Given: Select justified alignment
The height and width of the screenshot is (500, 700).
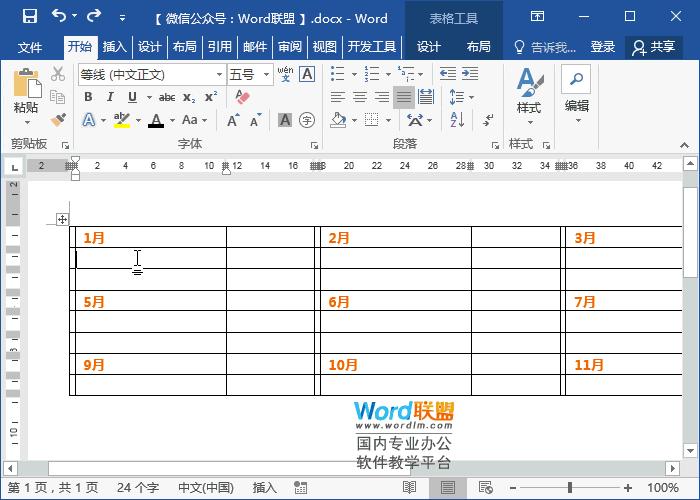Looking at the screenshot, I should [x=404, y=97].
